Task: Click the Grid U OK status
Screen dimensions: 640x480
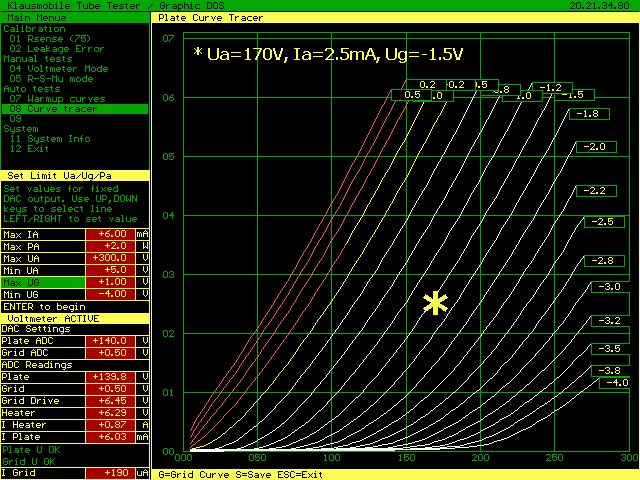Action: 29,462
